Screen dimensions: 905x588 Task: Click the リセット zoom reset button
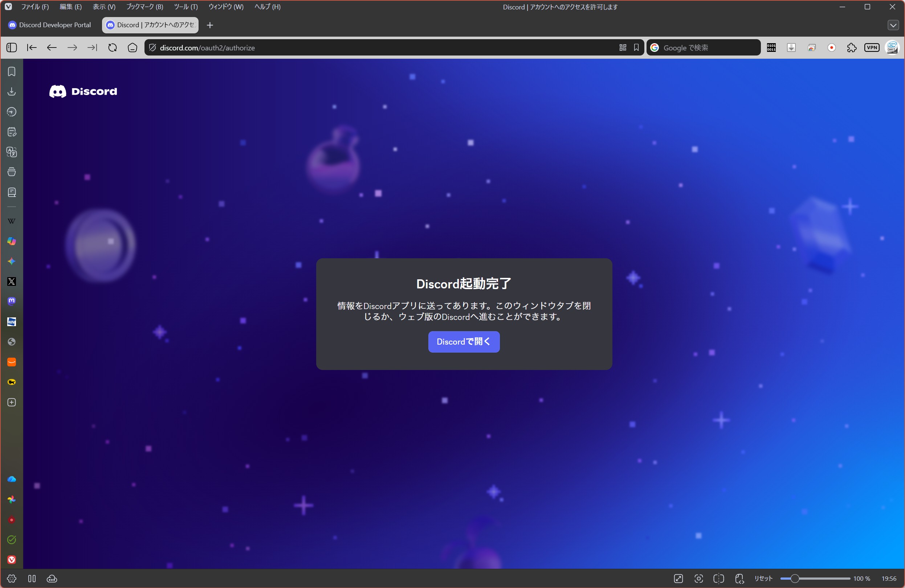pos(763,579)
